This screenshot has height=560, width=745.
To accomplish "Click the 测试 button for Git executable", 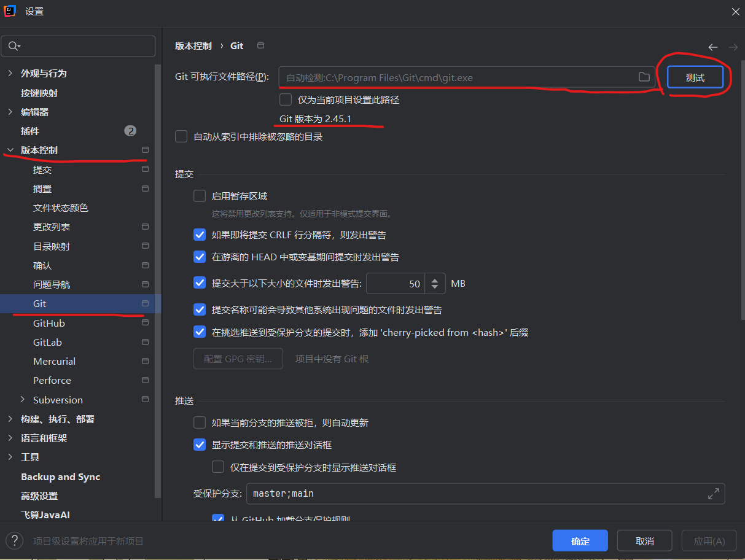I will pyautogui.click(x=695, y=77).
